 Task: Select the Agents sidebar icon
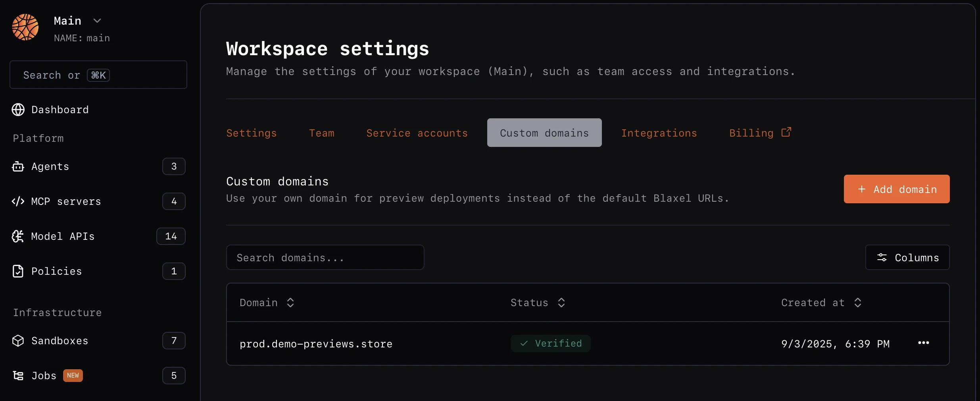(18, 166)
